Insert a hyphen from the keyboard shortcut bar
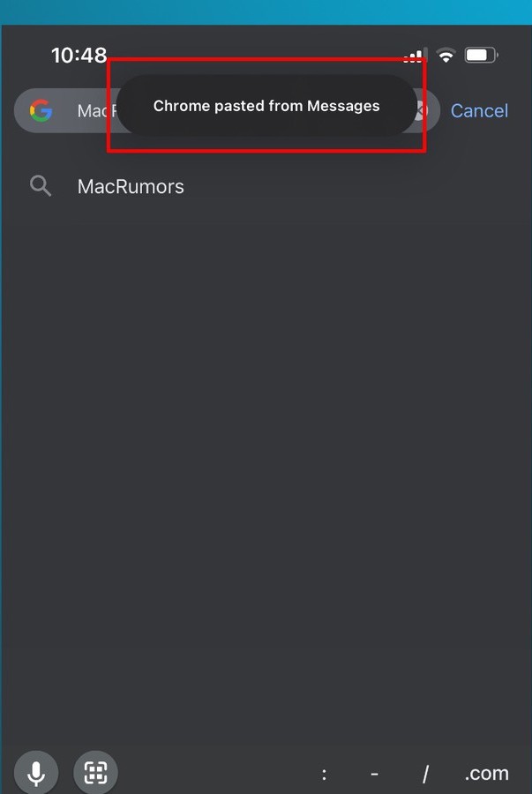 [375, 774]
